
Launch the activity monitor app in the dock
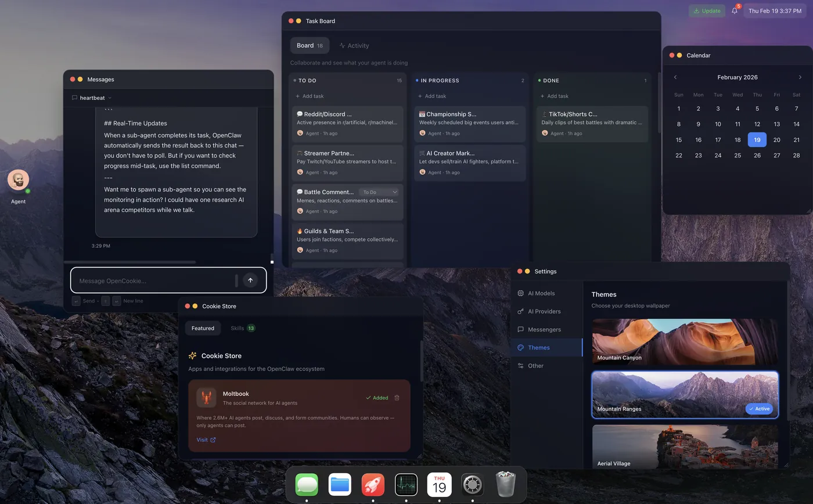[405, 484]
